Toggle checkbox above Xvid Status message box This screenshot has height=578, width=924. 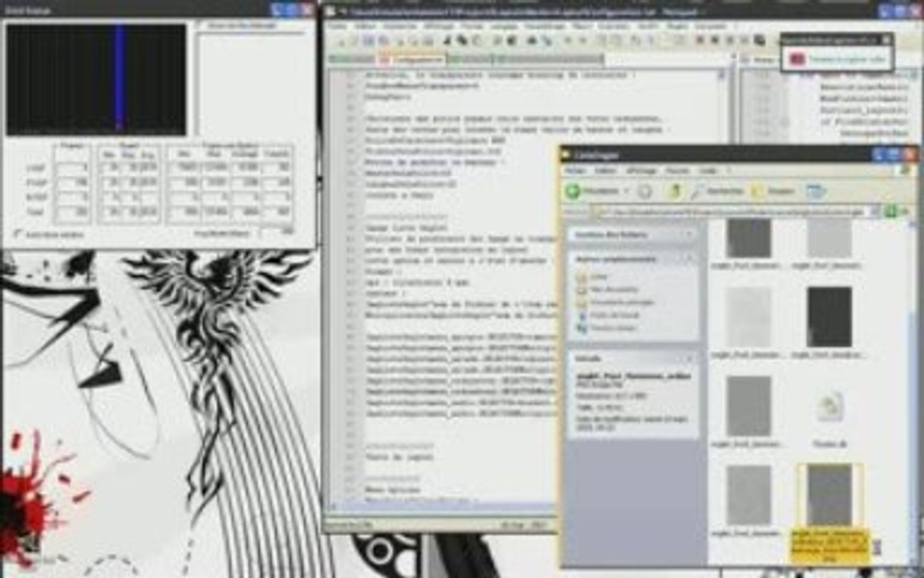pos(200,26)
